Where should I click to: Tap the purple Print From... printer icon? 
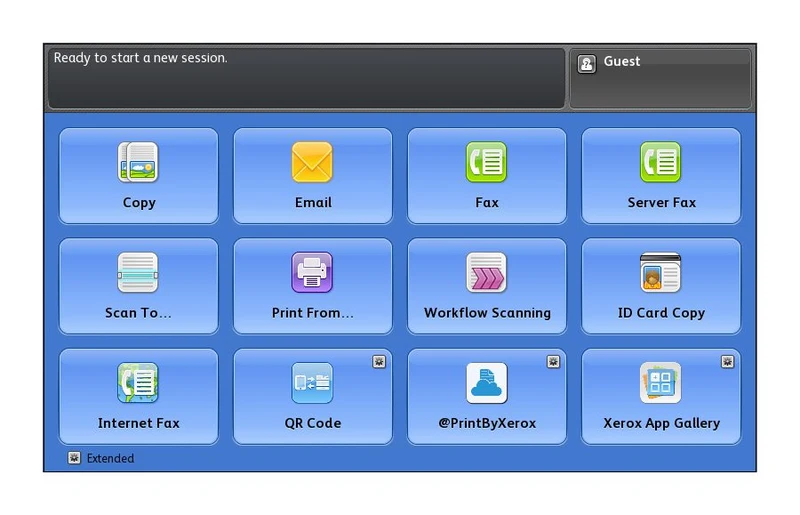click(312, 272)
